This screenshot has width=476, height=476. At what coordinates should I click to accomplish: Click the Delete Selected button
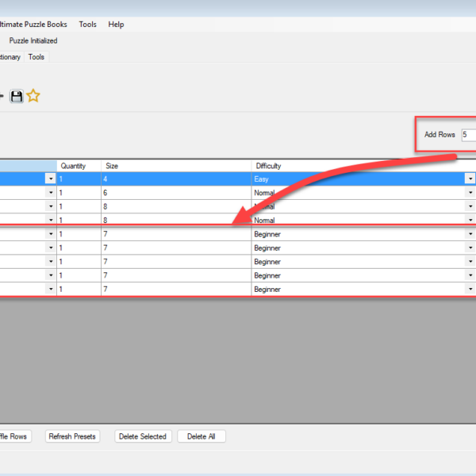pyautogui.click(x=142, y=436)
